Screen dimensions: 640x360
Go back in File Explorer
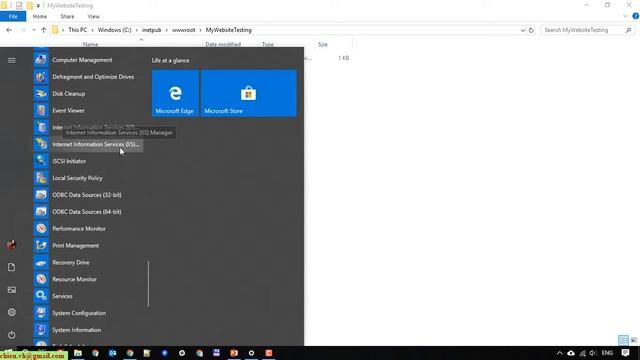[x=9, y=30]
